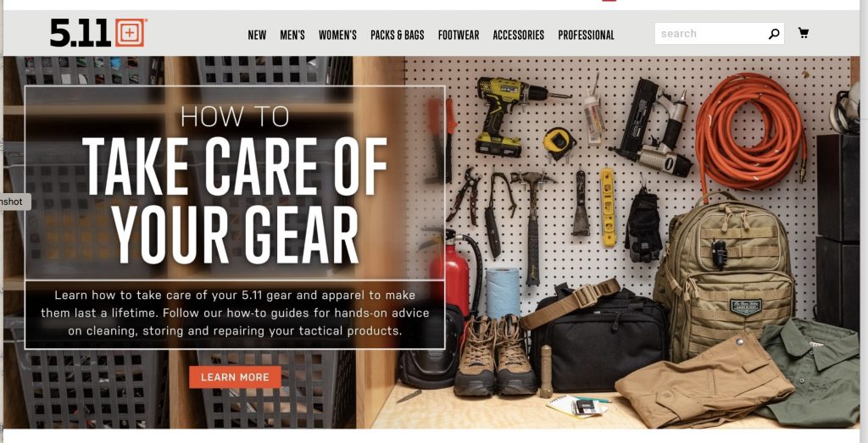Click the TAKE CARE OF YOUR GEAR headline
This screenshot has width=868, height=443.
(x=235, y=200)
